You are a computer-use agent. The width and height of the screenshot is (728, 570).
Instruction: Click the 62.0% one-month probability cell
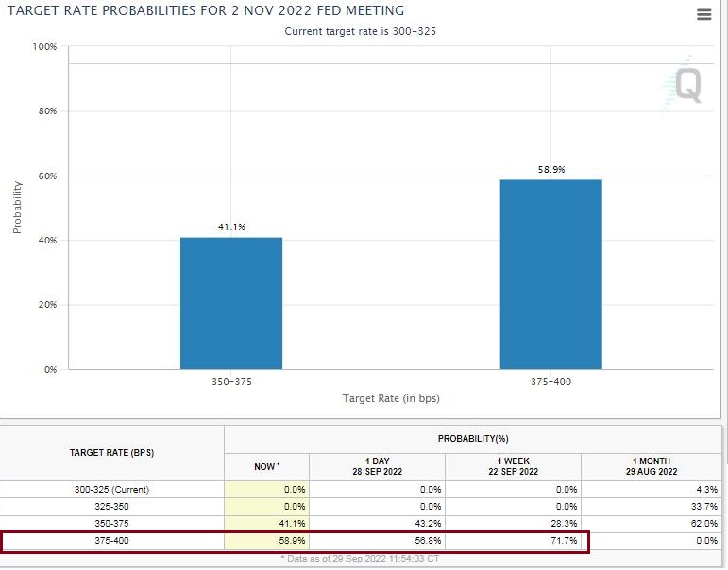(x=652, y=524)
